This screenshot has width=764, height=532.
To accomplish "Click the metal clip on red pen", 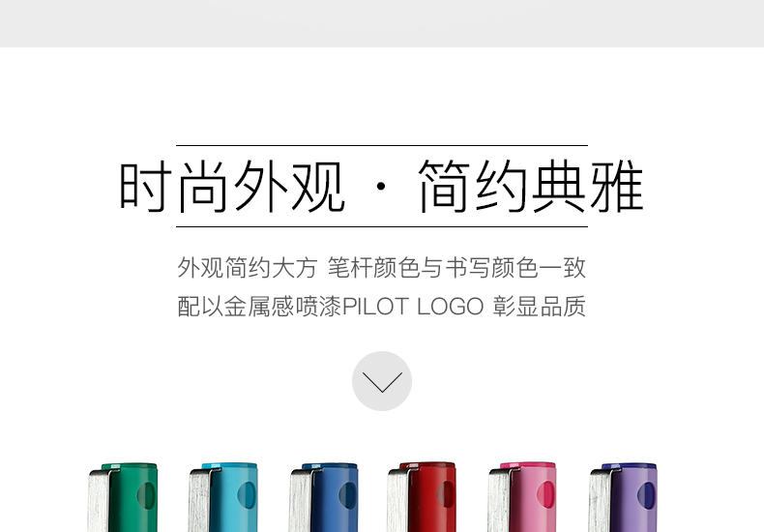I will click(401, 500).
